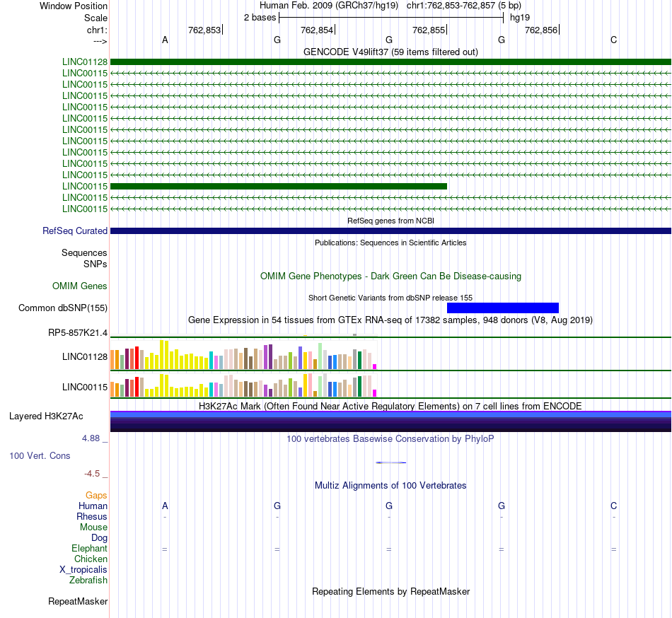Click base C in the ---> sequence row
The height and width of the screenshot is (618, 672).
tap(614, 40)
